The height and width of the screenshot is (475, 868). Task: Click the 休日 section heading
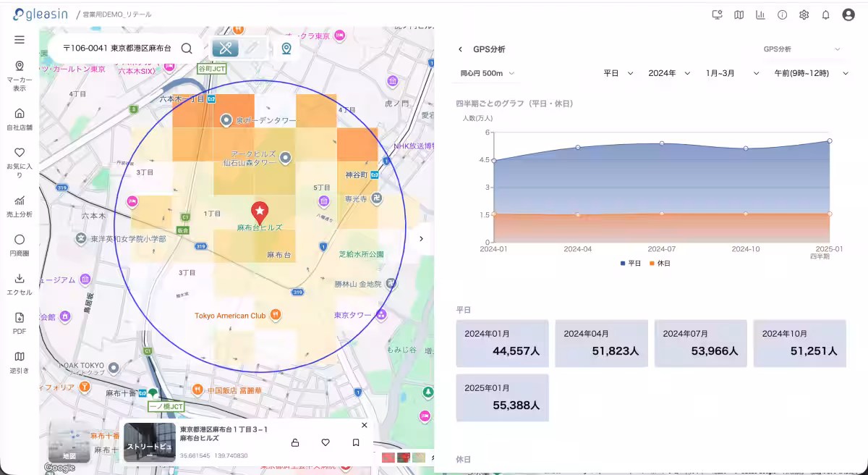tap(464, 460)
